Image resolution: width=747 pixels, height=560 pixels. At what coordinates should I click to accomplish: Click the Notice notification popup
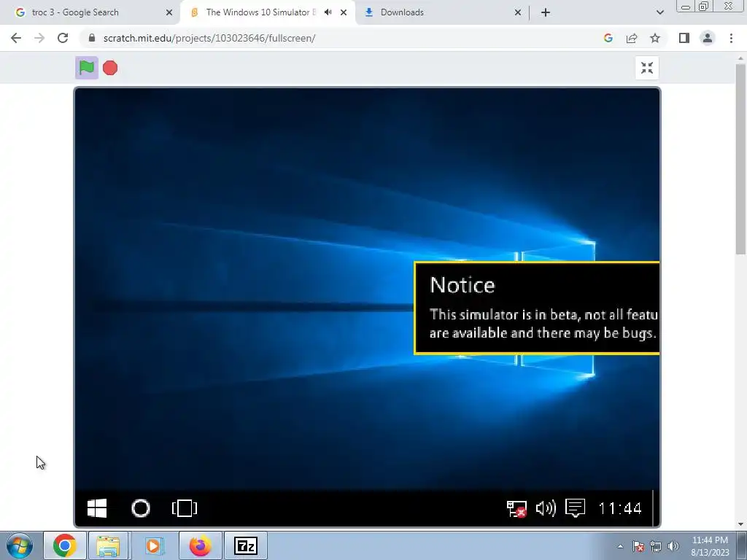[x=537, y=308]
